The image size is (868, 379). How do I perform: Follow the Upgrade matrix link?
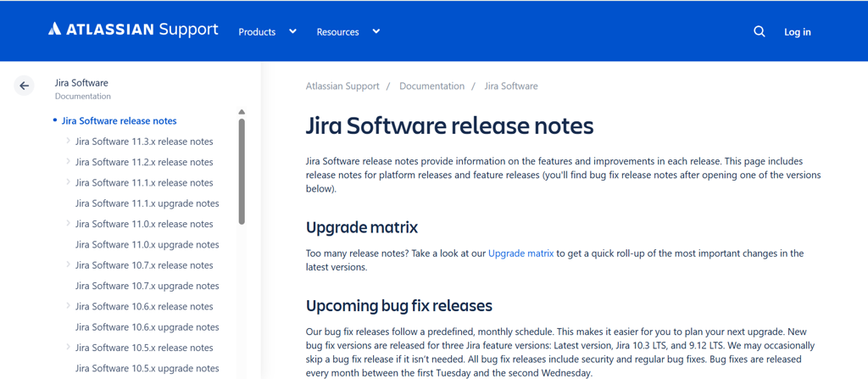(520, 254)
